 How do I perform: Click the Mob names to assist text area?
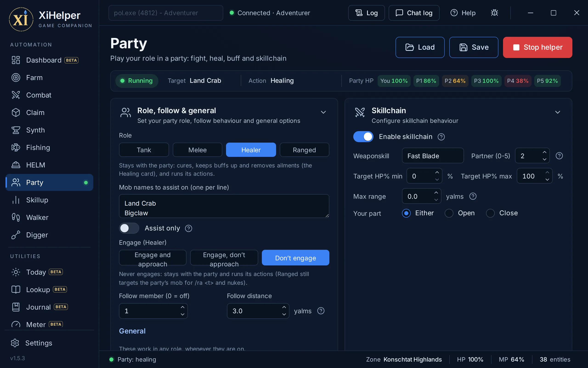[224, 206]
